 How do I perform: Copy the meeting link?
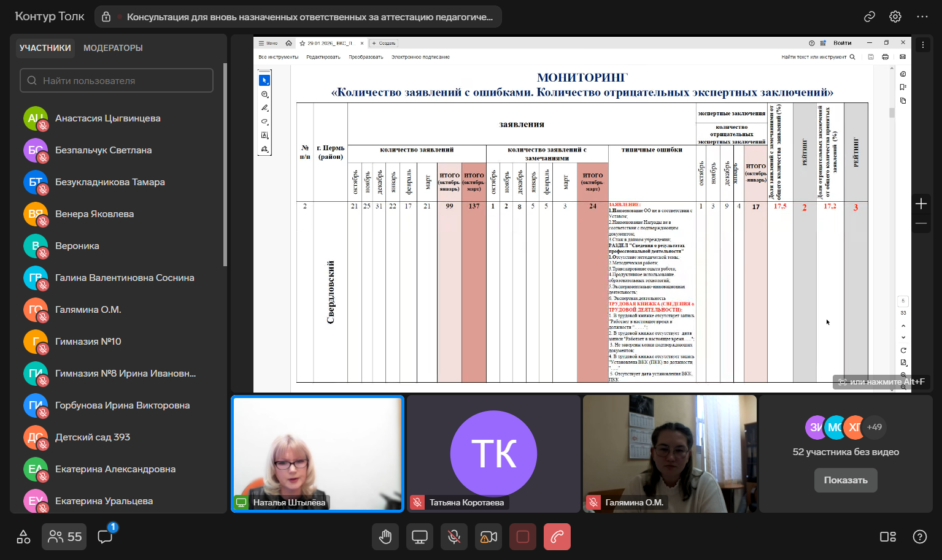point(870,17)
